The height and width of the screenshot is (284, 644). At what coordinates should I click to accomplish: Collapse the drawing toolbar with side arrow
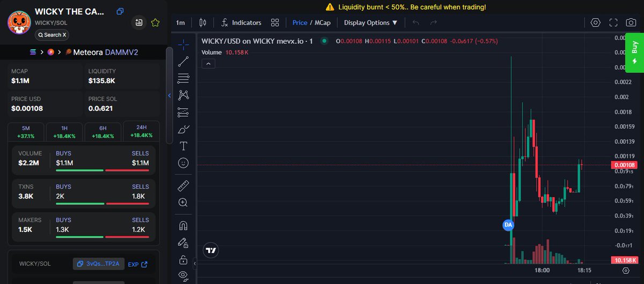195,263
